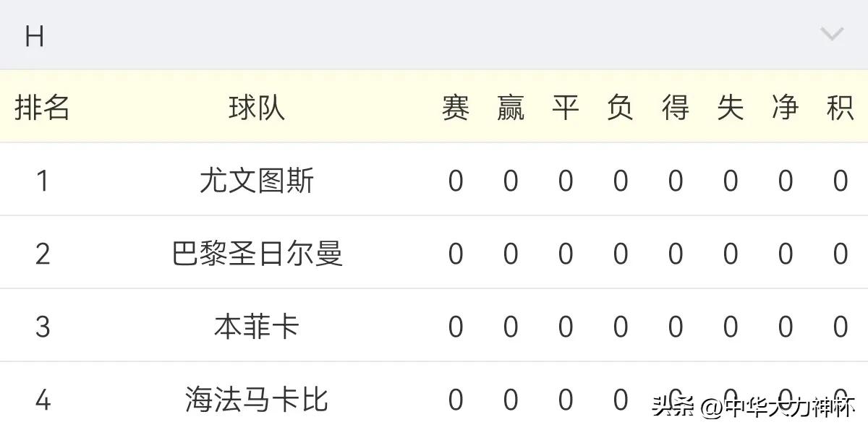The image size is (868, 430).
Task: Click the 赛 column header to sort
Action: 455,107
